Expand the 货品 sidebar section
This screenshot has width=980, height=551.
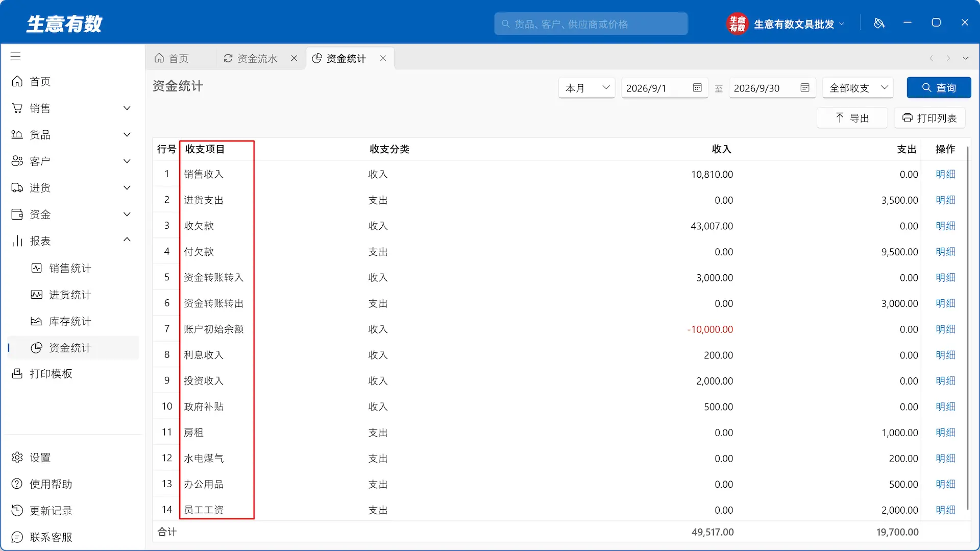[x=127, y=135]
